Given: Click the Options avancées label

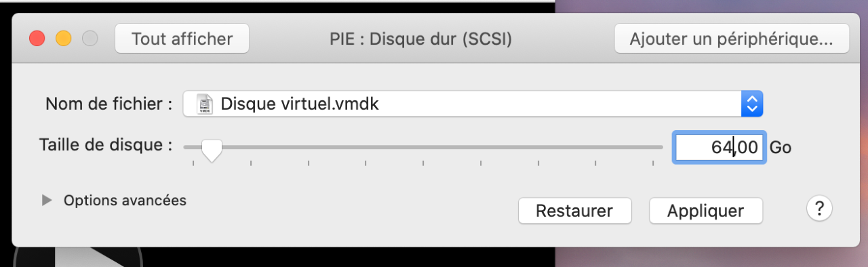Looking at the screenshot, I should (125, 201).
